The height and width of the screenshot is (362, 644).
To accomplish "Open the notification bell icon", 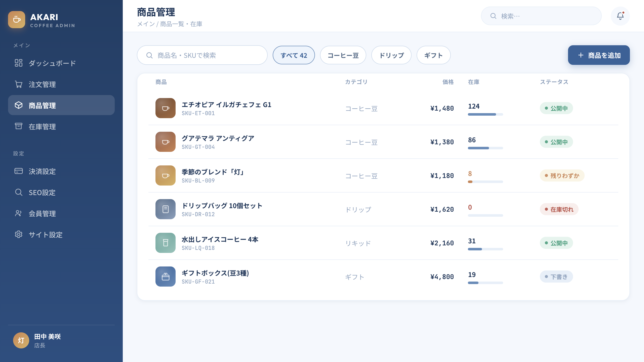I will [x=620, y=16].
